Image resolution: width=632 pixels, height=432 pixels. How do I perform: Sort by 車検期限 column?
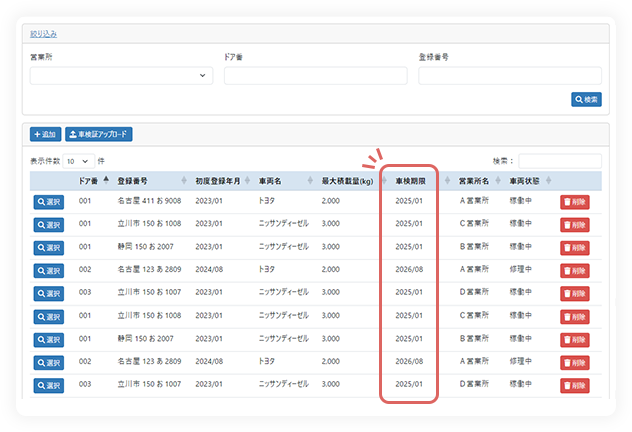[x=412, y=181]
